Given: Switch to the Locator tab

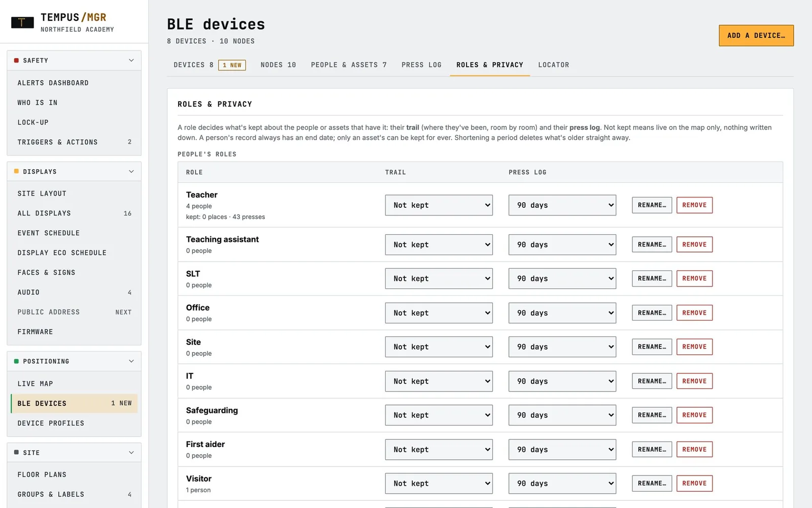Looking at the screenshot, I should point(553,65).
